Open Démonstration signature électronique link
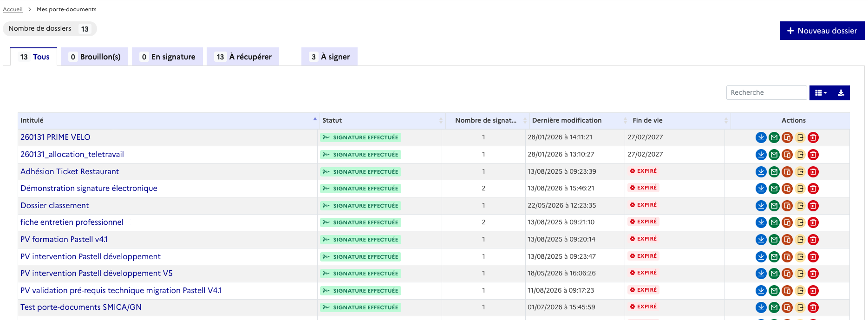The image size is (868, 320). point(89,188)
